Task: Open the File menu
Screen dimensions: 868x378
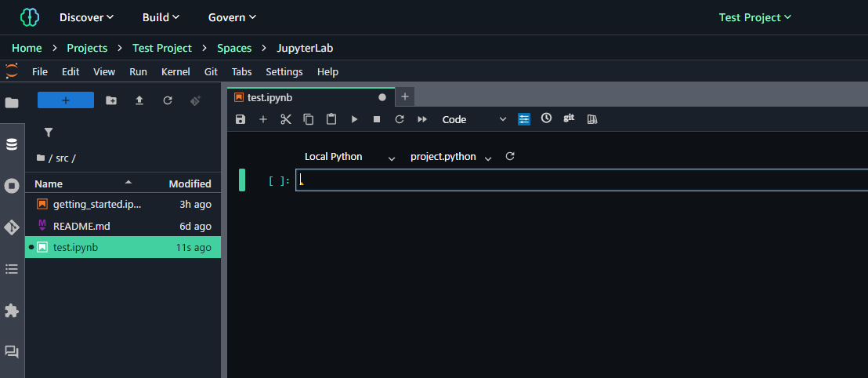Action: 40,72
